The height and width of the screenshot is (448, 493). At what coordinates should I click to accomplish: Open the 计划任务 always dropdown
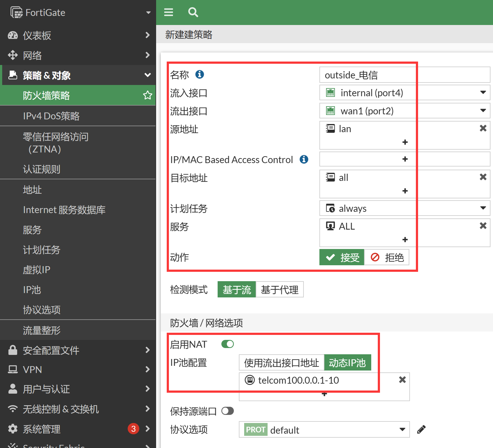(x=404, y=208)
